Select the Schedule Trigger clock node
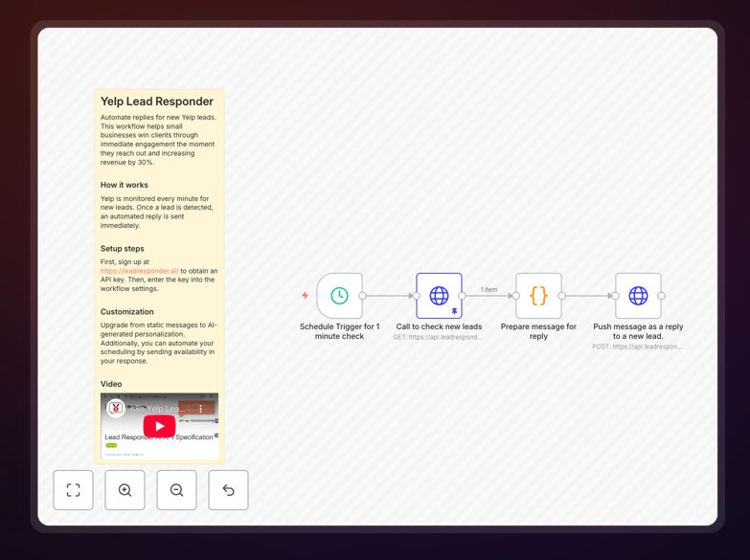Viewport: 750px width, 560px height. [340, 296]
